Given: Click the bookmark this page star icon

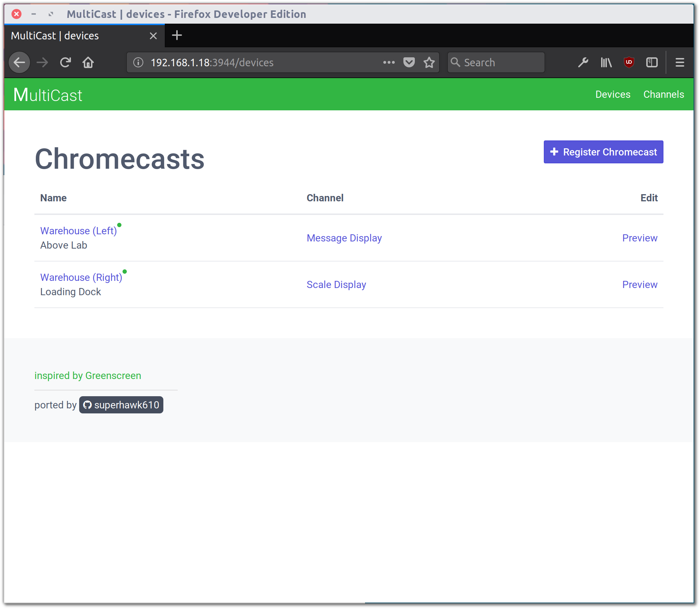Looking at the screenshot, I should pos(429,62).
